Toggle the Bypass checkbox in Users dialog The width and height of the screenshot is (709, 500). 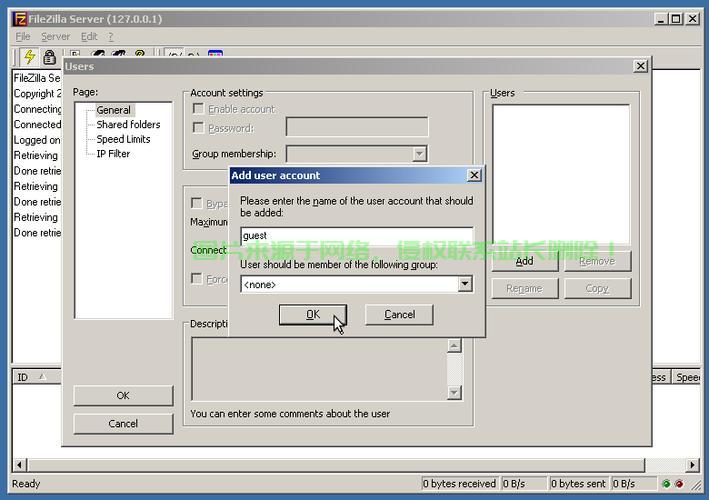click(x=197, y=203)
